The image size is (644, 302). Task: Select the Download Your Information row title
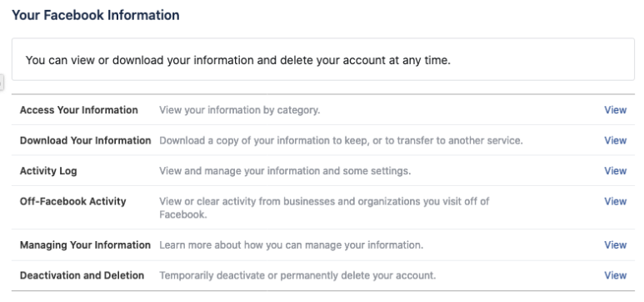[86, 140]
